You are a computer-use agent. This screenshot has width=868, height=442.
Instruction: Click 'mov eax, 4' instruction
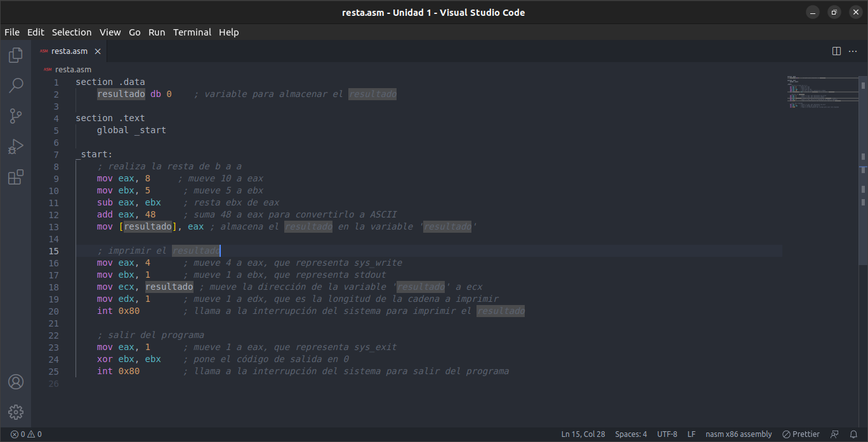click(124, 263)
